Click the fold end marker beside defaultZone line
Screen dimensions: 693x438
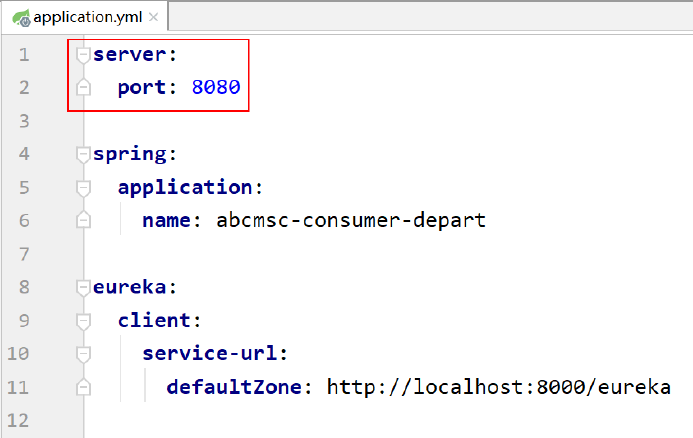pos(83,387)
